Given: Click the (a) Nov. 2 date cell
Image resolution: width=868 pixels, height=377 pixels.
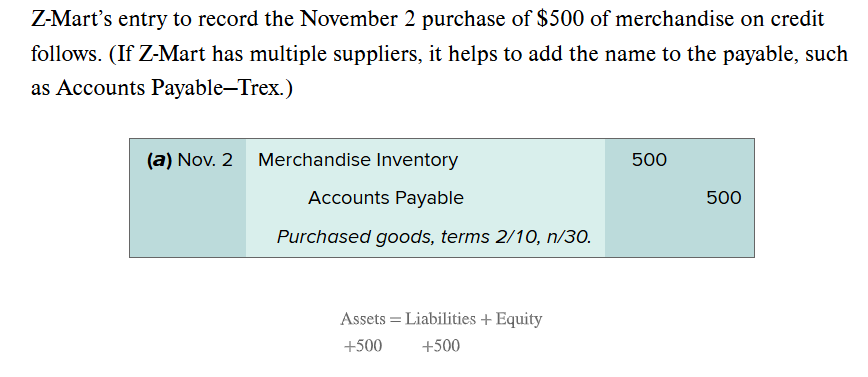Looking at the screenshot, I should tap(190, 160).
